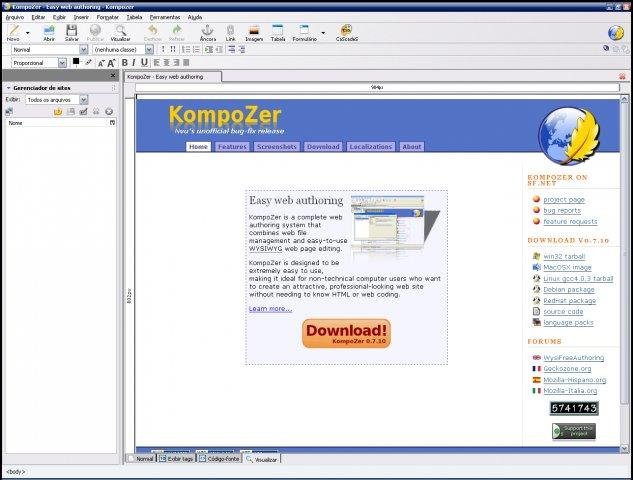
Task: Open the Inserir menu
Action: [x=81, y=17]
